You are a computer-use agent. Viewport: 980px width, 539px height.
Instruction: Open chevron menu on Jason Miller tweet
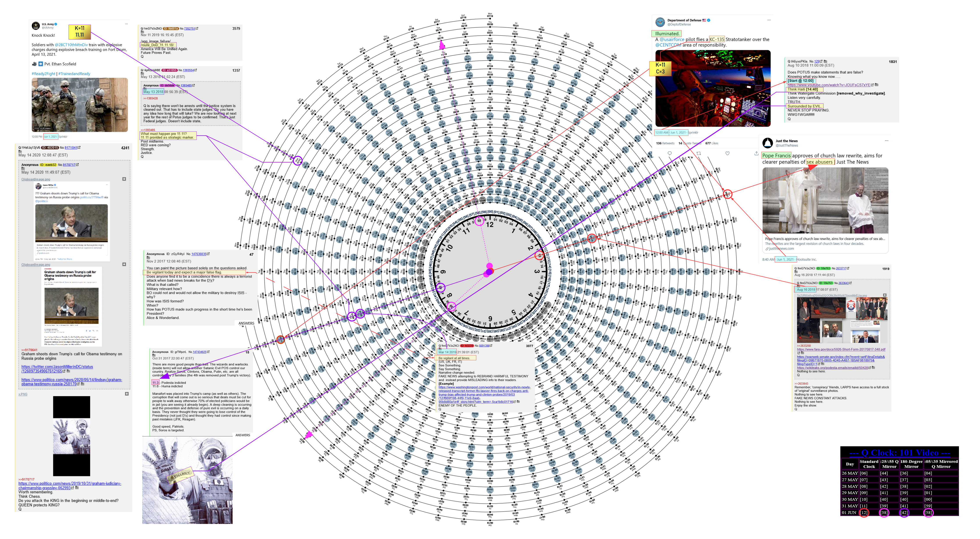(107, 185)
